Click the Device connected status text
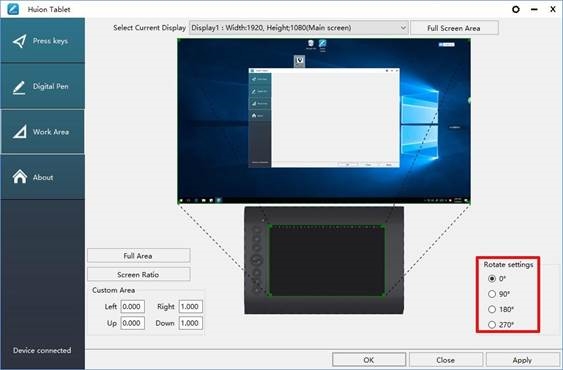Image resolution: width=563 pixels, height=370 pixels. (42, 350)
